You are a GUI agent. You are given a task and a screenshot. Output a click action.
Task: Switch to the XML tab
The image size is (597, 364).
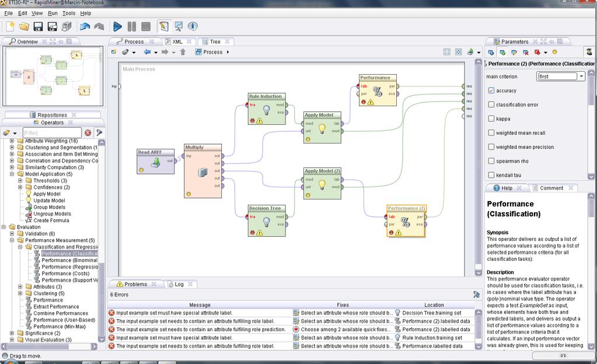[x=177, y=41]
